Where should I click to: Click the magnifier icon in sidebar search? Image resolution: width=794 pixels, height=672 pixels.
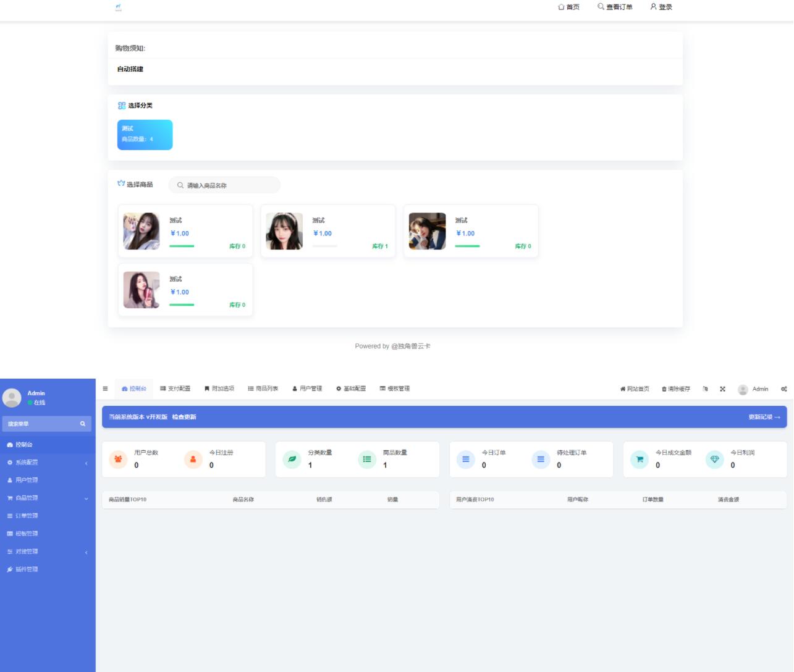point(83,424)
